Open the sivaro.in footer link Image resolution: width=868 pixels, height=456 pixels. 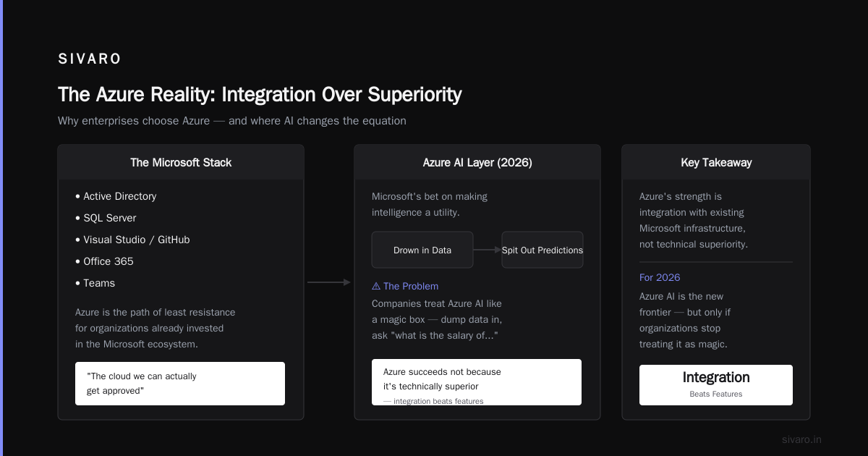tap(801, 439)
